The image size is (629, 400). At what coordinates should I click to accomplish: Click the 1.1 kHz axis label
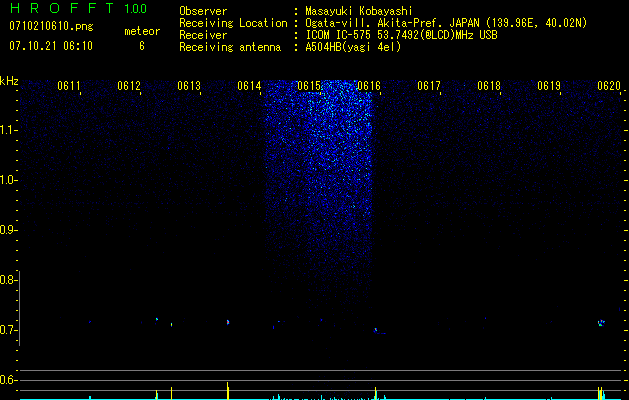pyautogui.click(x=8, y=130)
